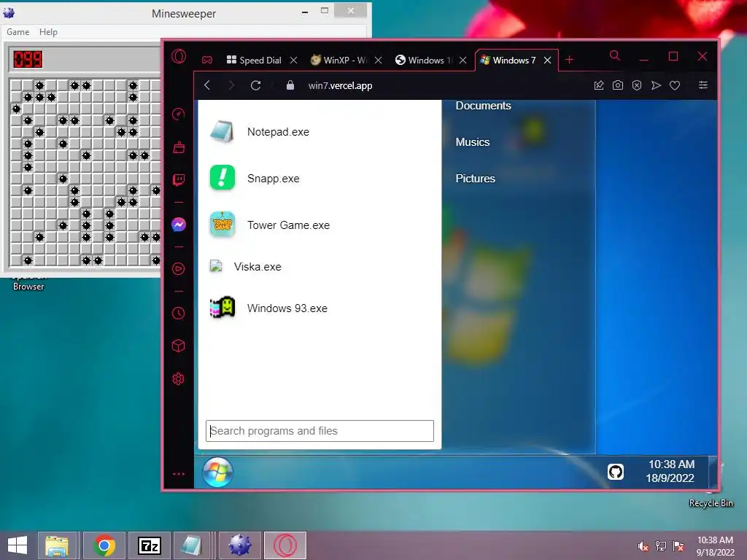747x560 pixels.
Task: Click the network tray icon
Action: tap(661, 546)
